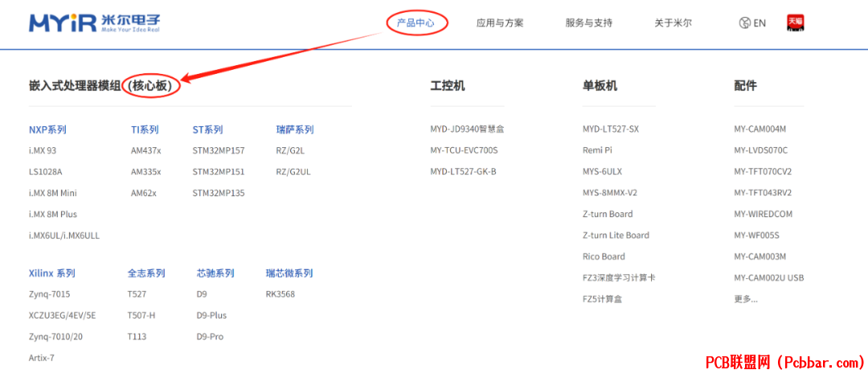Open MY-TFT043RV2 accessory
Viewport: 868px width, 374px height.
click(x=763, y=193)
